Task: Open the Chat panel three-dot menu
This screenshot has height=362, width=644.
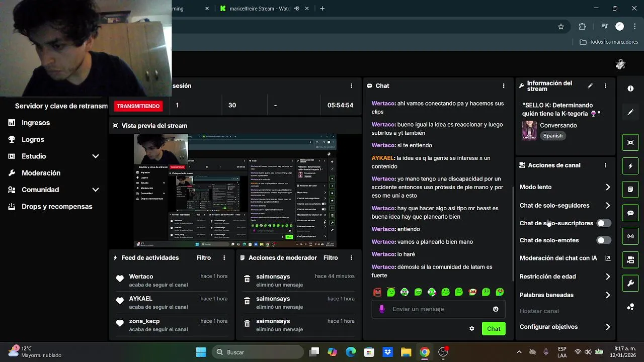Action: pos(504,86)
